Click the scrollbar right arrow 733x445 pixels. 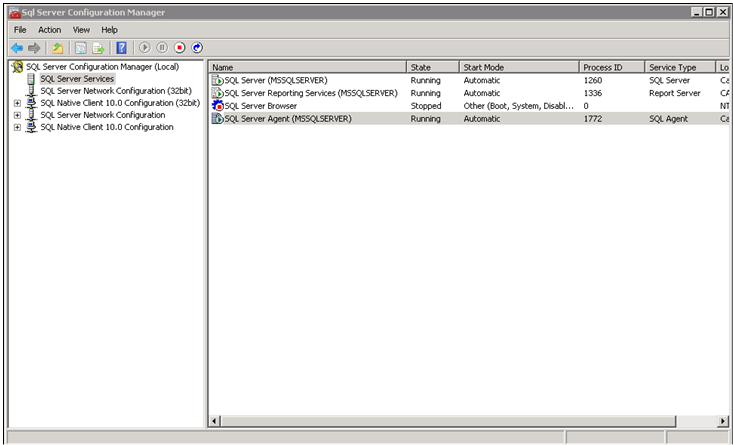(x=723, y=421)
